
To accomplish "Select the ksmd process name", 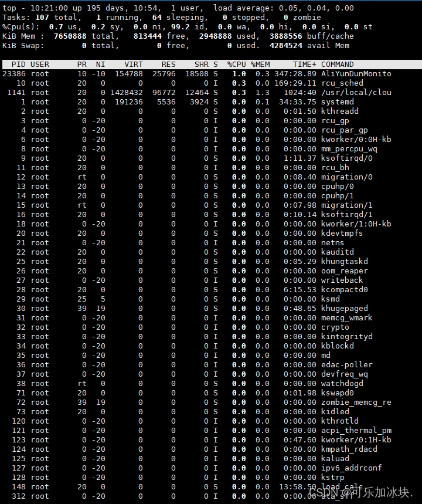I will coord(331,299).
